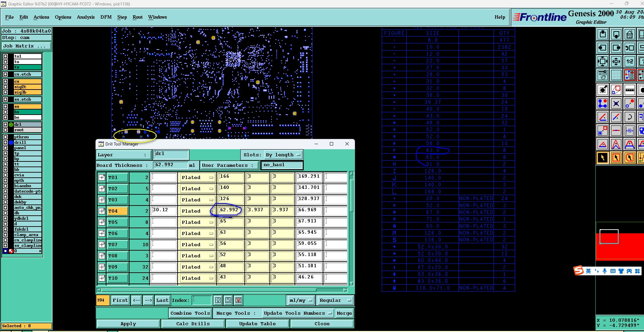Select the rectangle-area arrow select tool
This screenshot has height=332, width=644.
616,158
